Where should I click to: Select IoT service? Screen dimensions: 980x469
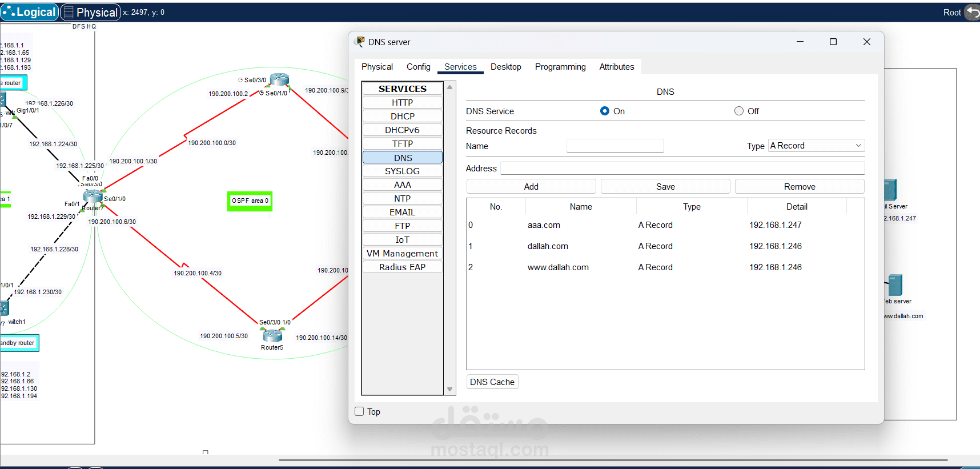403,239
